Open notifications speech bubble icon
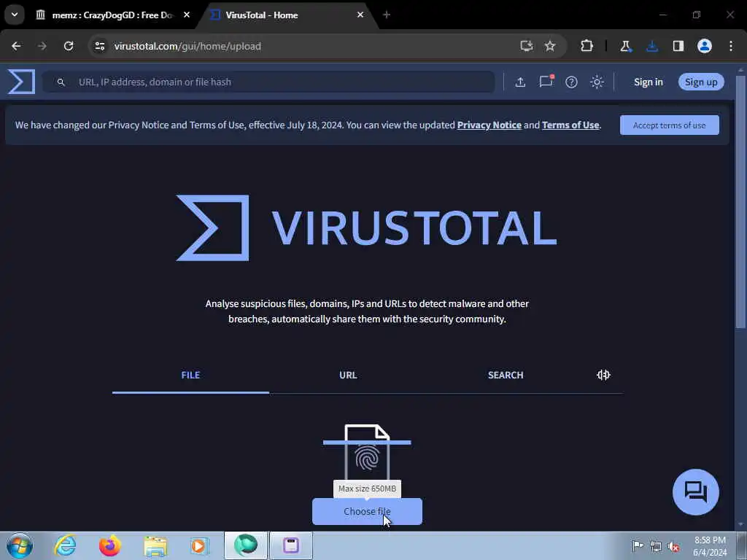This screenshot has height=560, width=747. pyautogui.click(x=546, y=82)
